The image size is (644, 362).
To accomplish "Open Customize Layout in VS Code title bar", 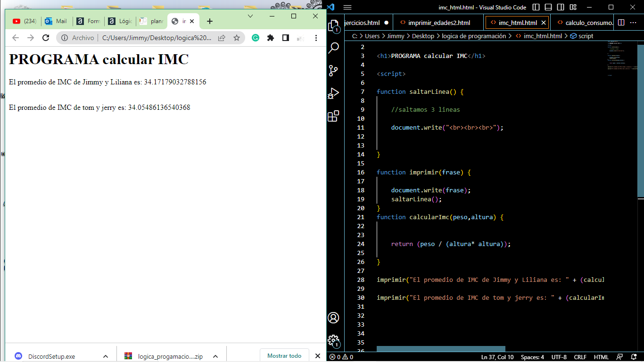I will (573, 7).
